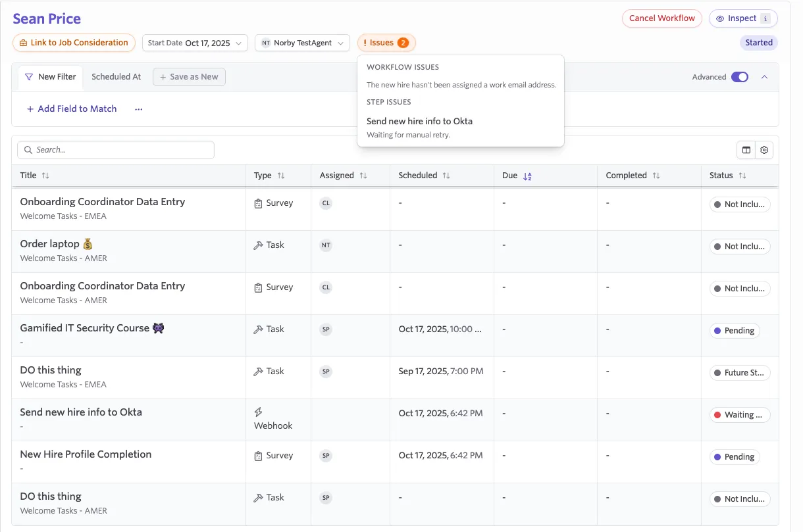Sort by Scheduled column arrows
The height and width of the screenshot is (532, 803).
(x=446, y=176)
